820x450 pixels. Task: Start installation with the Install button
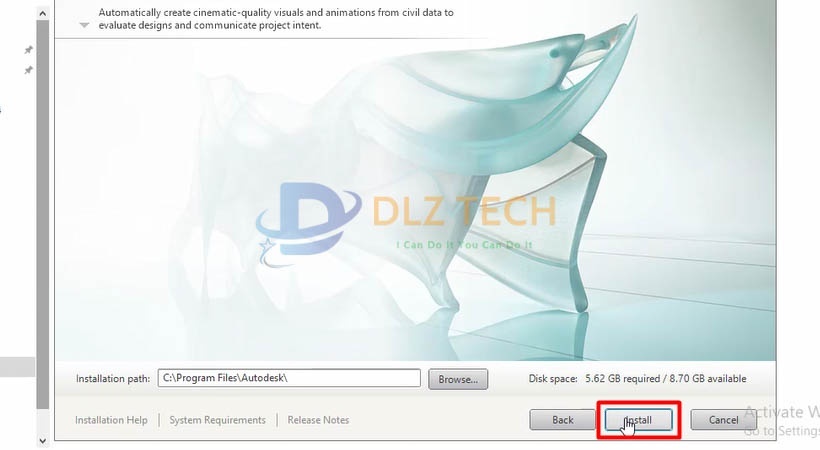639,420
